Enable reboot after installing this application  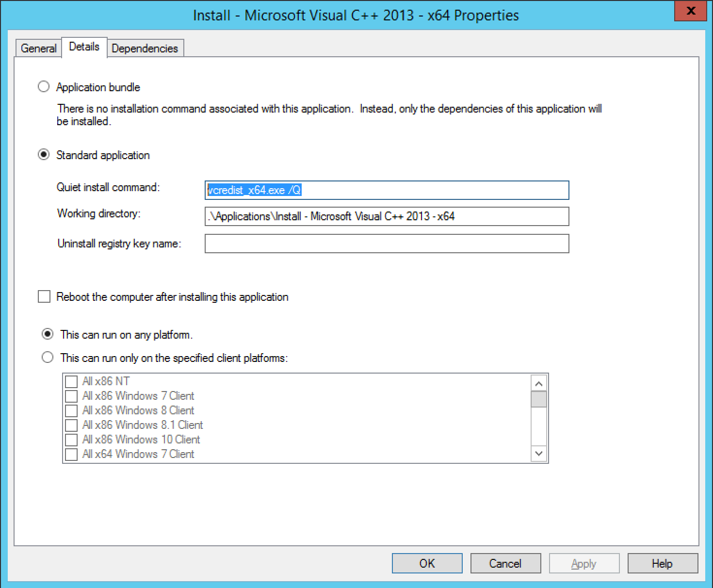(x=44, y=296)
